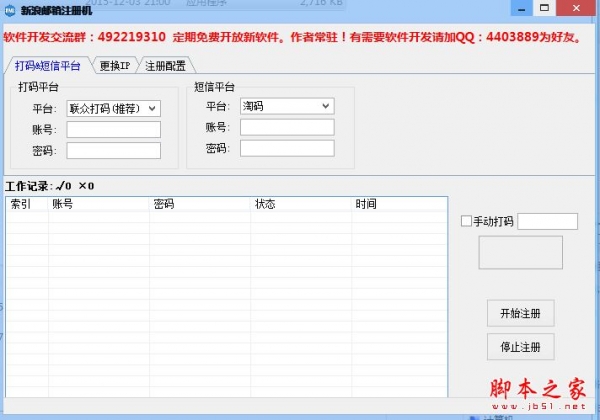Screen dimensions: 600x420
Task: Click the 停止注册 button
Action: point(520,347)
